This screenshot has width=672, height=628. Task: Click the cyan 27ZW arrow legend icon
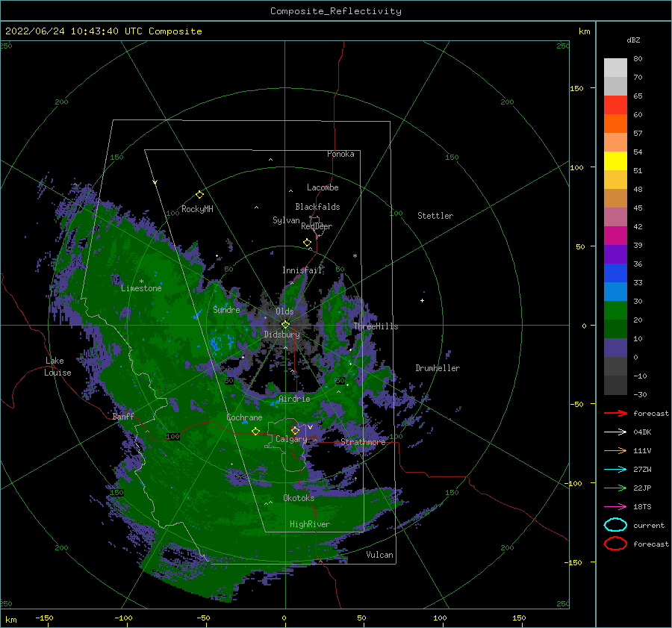click(x=615, y=470)
